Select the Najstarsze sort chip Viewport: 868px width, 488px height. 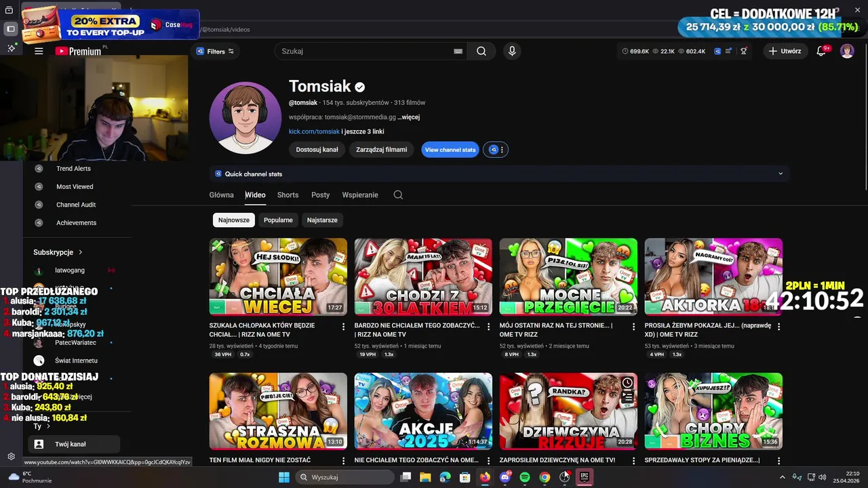pos(322,220)
